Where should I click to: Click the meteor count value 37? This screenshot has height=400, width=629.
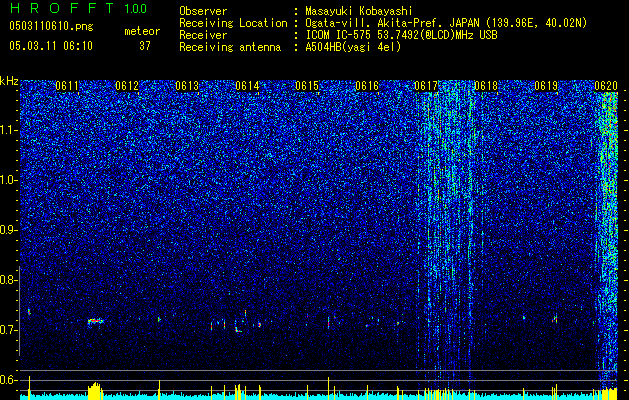[x=145, y=46]
